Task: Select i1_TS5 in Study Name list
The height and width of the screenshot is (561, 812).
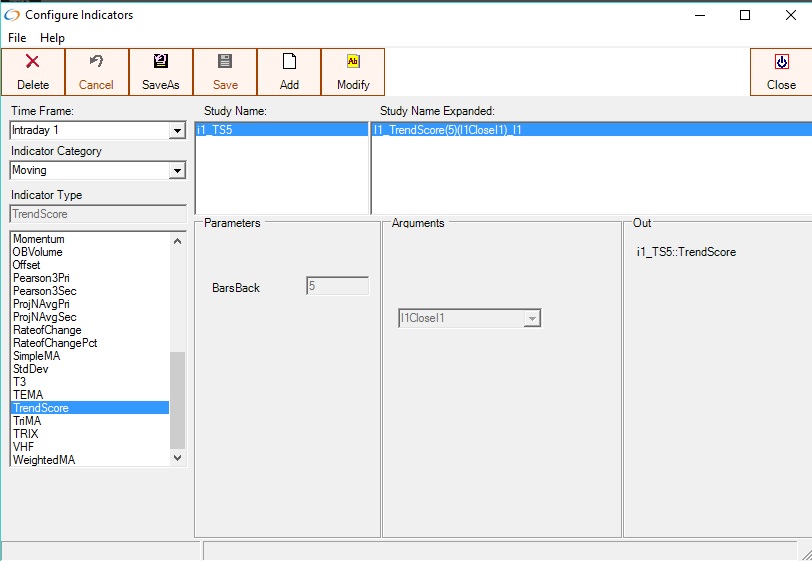Action: point(281,130)
